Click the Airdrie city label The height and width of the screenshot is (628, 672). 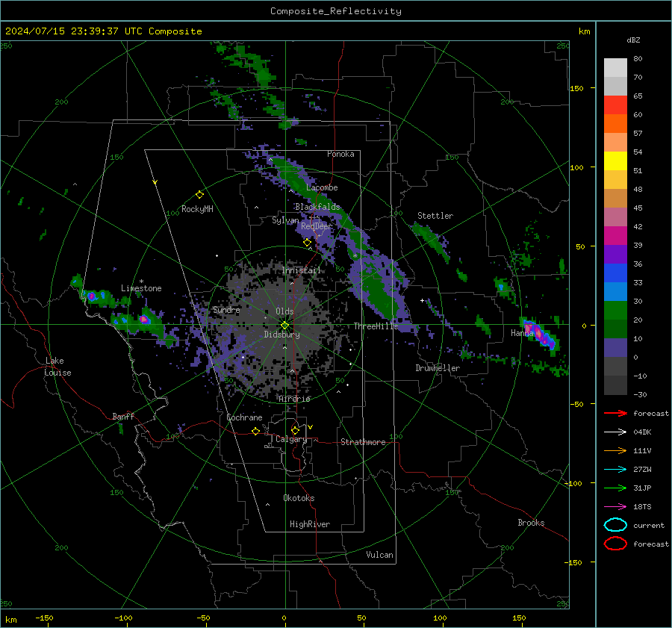coord(294,399)
